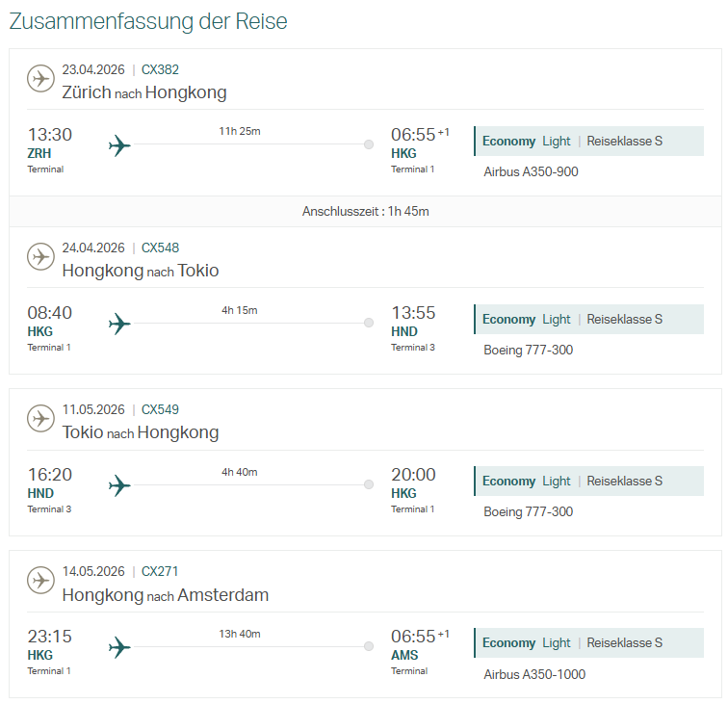The height and width of the screenshot is (704, 728).
Task: Click airport code ZRH
Action: [39, 153]
